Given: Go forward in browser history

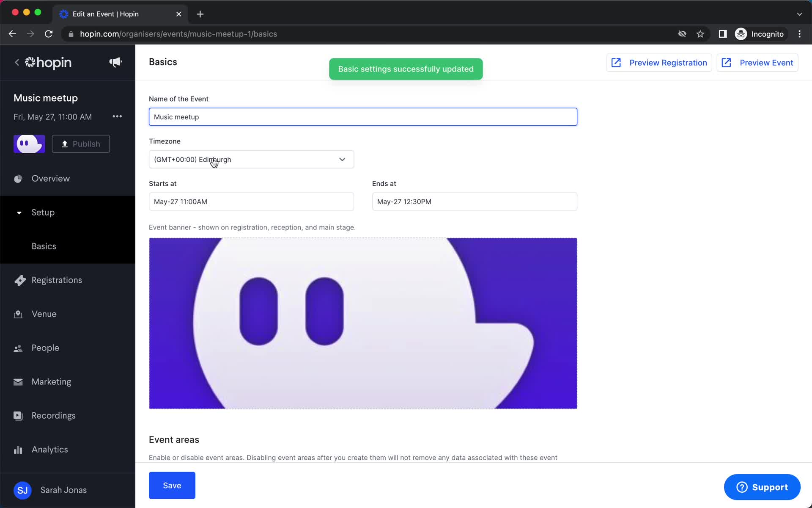Looking at the screenshot, I should click(x=30, y=34).
